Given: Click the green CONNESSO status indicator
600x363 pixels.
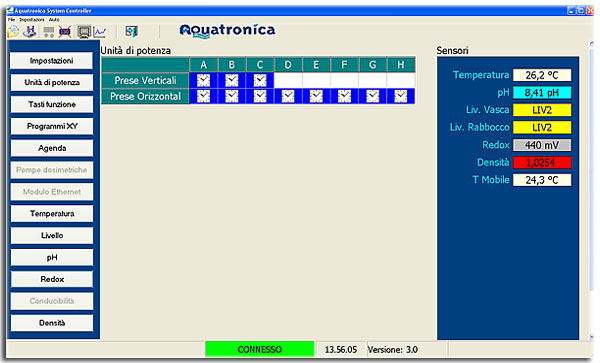Looking at the screenshot, I should coord(259,349).
